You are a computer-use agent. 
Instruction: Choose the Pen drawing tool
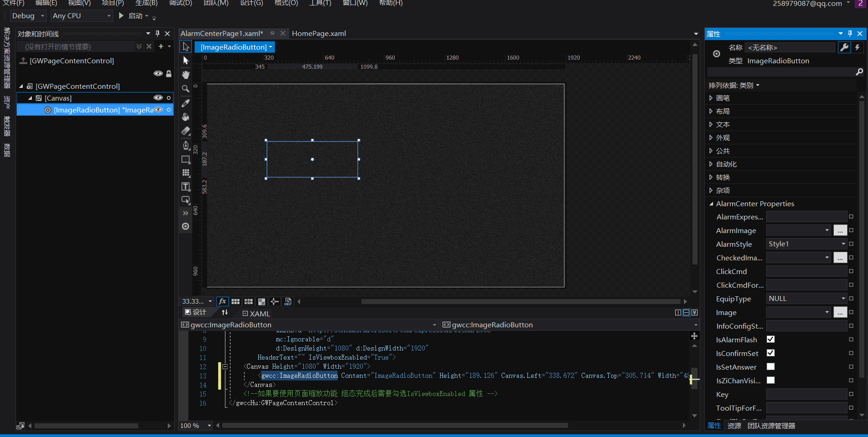click(186, 145)
